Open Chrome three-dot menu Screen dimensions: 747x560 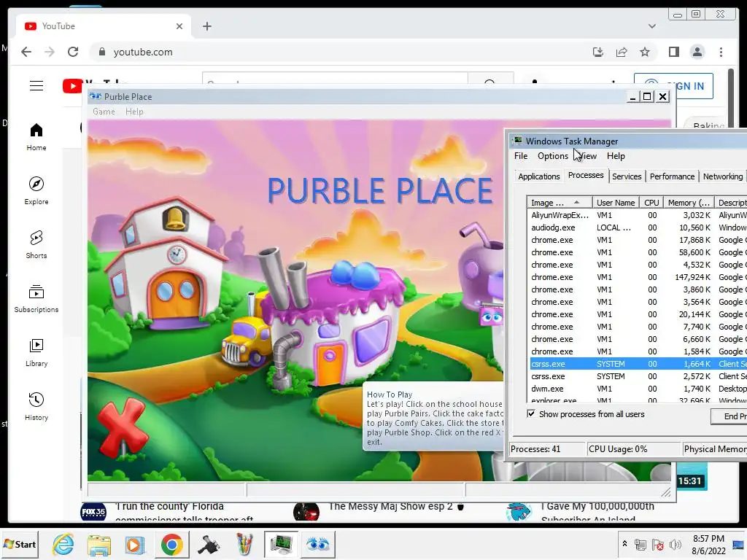tap(721, 52)
